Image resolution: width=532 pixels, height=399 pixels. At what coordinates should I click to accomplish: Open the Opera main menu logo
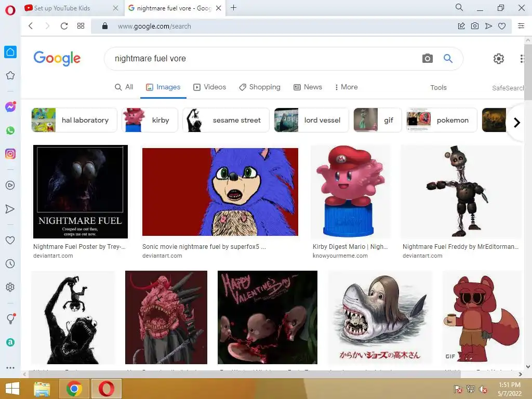click(10, 10)
